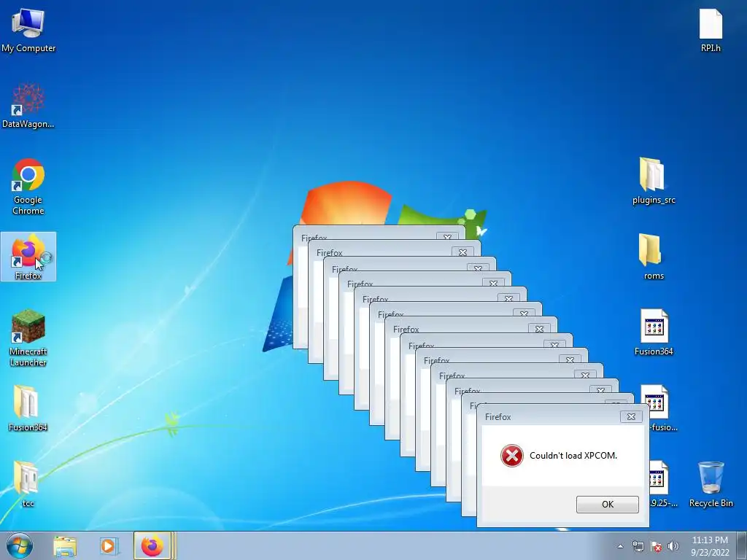Open the My Computer desktop icon

click(x=28, y=31)
